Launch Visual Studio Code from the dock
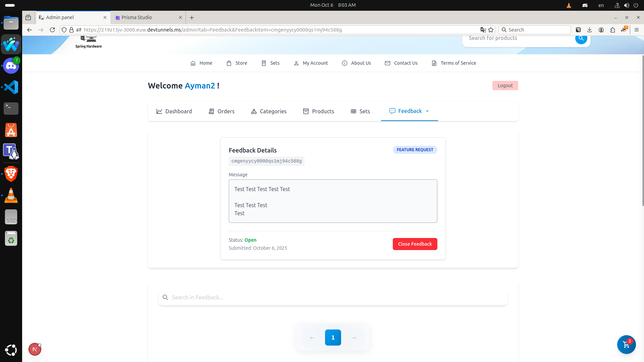 coord(11,87)
